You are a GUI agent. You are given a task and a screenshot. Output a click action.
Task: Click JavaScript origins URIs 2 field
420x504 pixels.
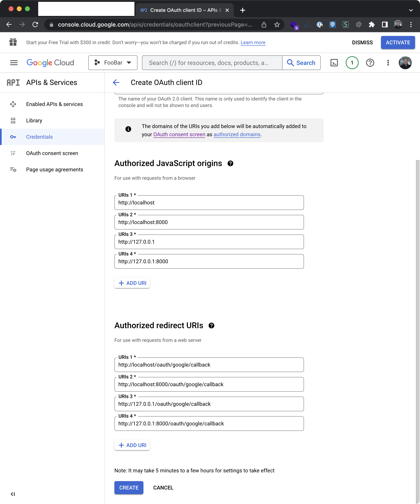(x=209, y=222)
